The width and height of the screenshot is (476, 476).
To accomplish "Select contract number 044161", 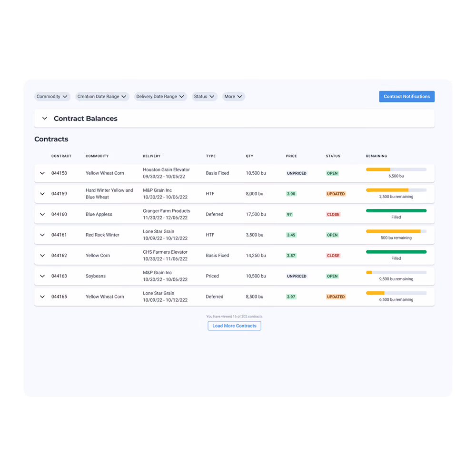I will click(x=59, y=235).
